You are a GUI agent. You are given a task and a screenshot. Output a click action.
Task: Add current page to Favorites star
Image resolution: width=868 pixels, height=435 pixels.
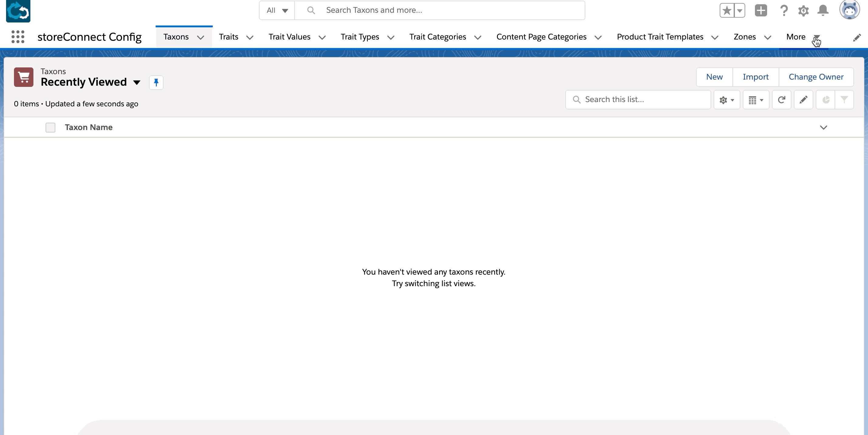tap(726, 10)
